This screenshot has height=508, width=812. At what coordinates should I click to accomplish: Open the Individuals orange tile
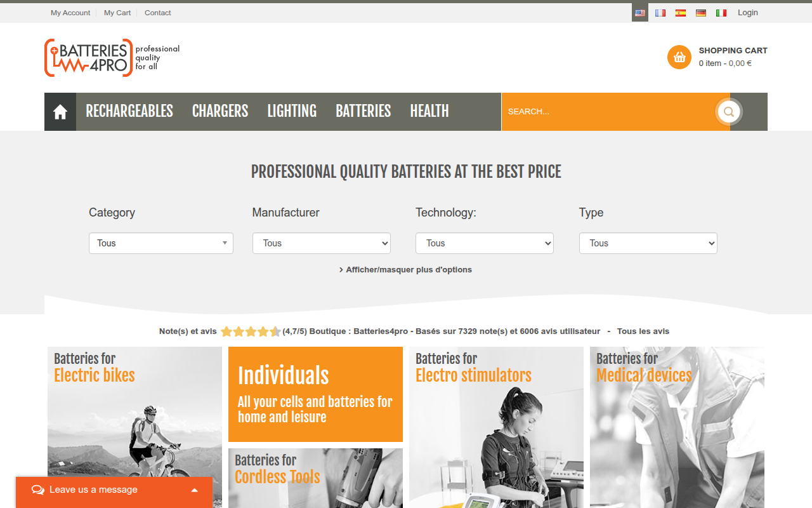click(x=315, y=394)
